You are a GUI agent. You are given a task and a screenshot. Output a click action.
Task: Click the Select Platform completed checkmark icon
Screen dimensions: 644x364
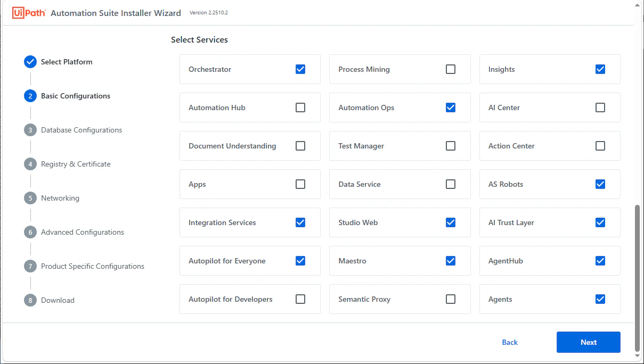coord(30,62)
